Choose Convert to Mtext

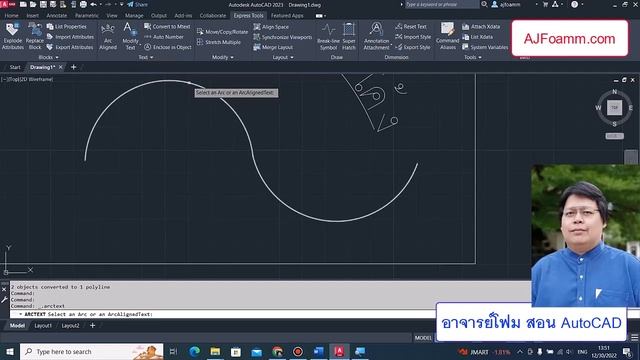coord(167,27)
